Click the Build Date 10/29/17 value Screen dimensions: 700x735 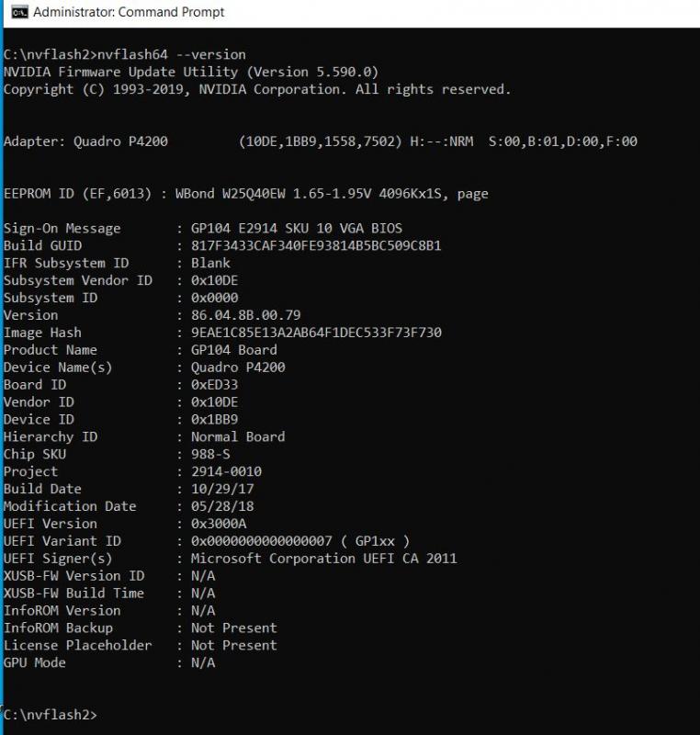pyautogui.click(x=222, y=489)
